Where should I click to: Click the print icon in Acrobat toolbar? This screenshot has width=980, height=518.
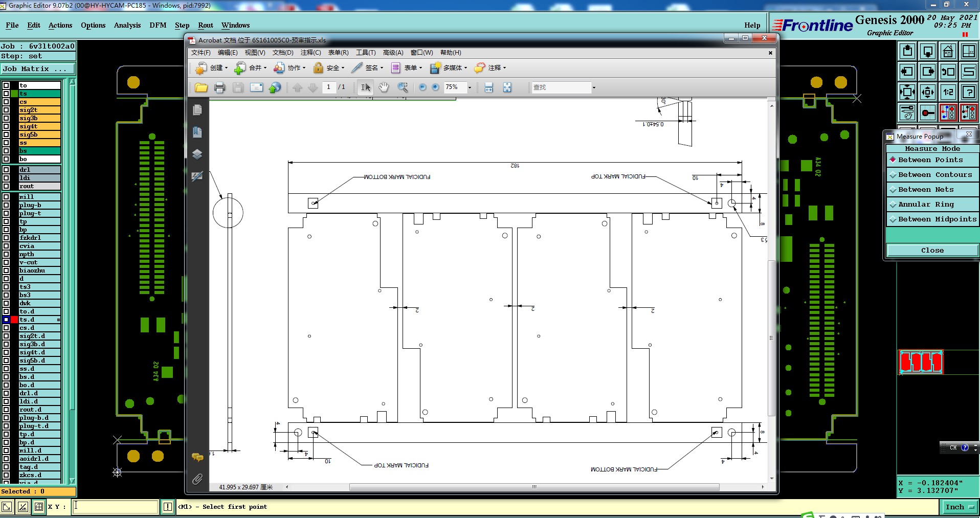pyautogui.click(x=219, y=87)
